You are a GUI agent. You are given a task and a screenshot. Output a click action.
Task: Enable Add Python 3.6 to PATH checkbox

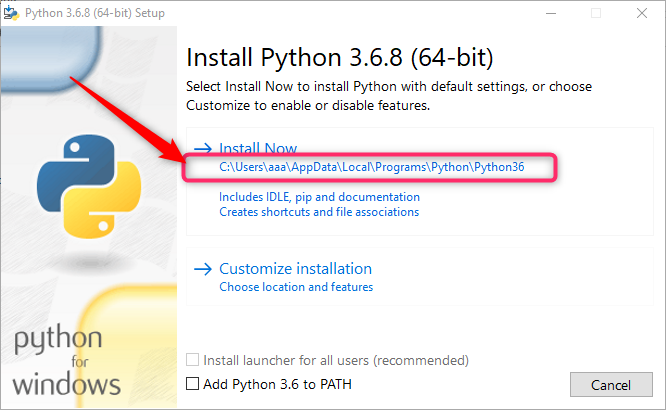[192, 384]
